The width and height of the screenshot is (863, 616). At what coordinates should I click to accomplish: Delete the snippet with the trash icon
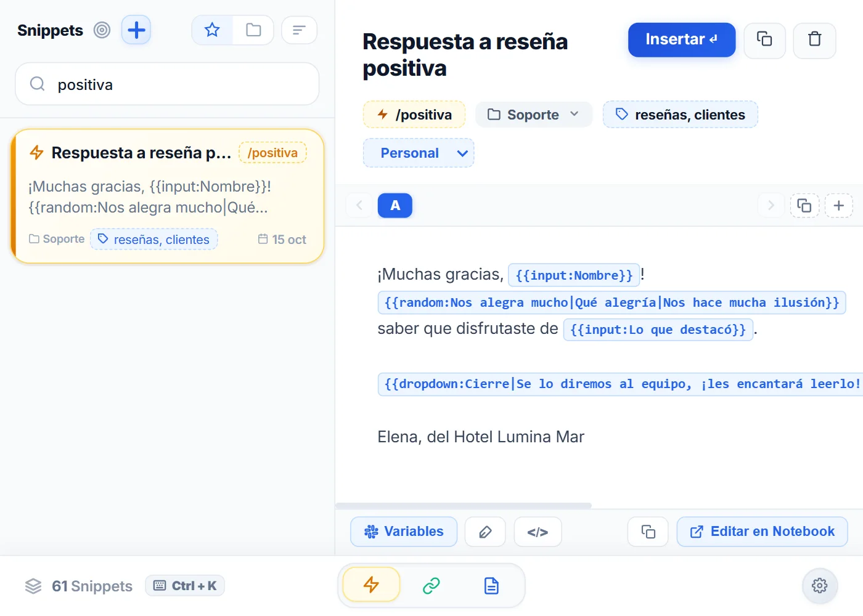click(814, 40)
